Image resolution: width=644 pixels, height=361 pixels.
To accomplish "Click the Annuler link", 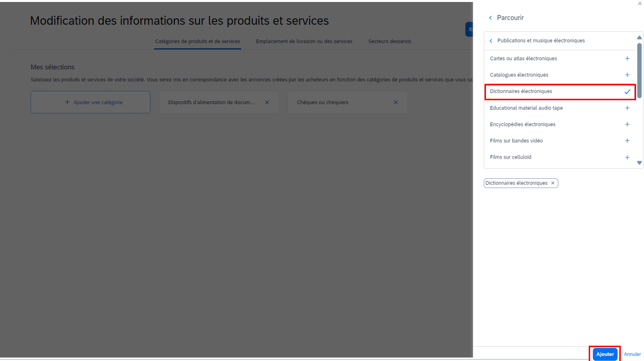I will pyautogui.click(x=632, y=354).
